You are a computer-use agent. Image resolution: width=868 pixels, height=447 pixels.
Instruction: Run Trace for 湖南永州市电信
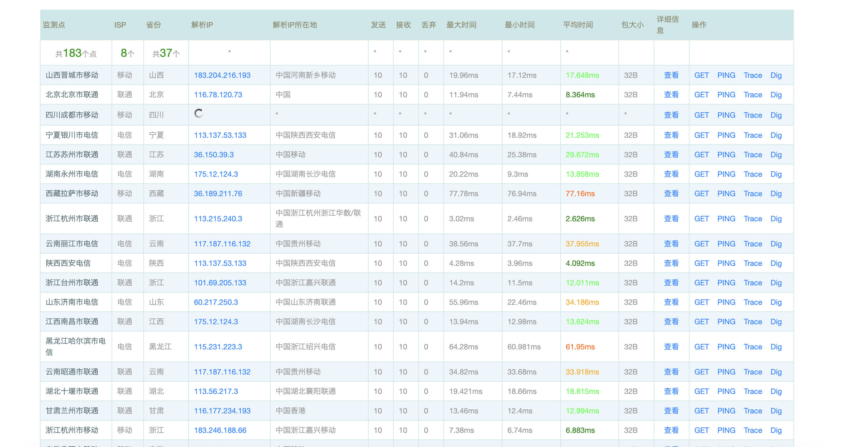[752, 174]
